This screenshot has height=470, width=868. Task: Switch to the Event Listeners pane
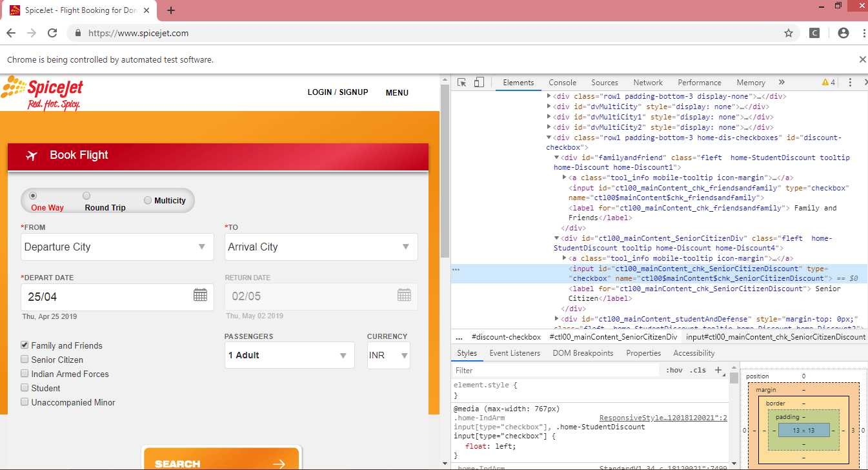coord(515,353)
